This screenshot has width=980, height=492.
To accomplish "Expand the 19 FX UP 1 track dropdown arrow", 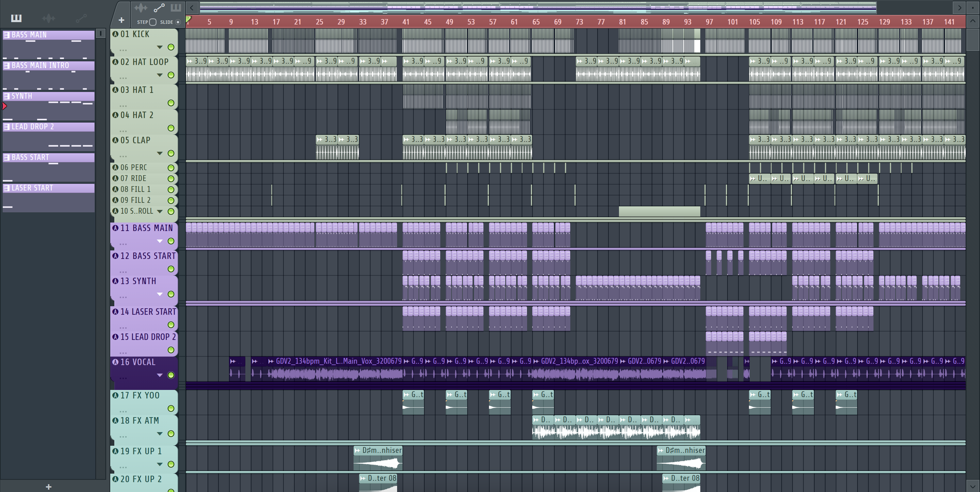I will click(x=160, y=464).
